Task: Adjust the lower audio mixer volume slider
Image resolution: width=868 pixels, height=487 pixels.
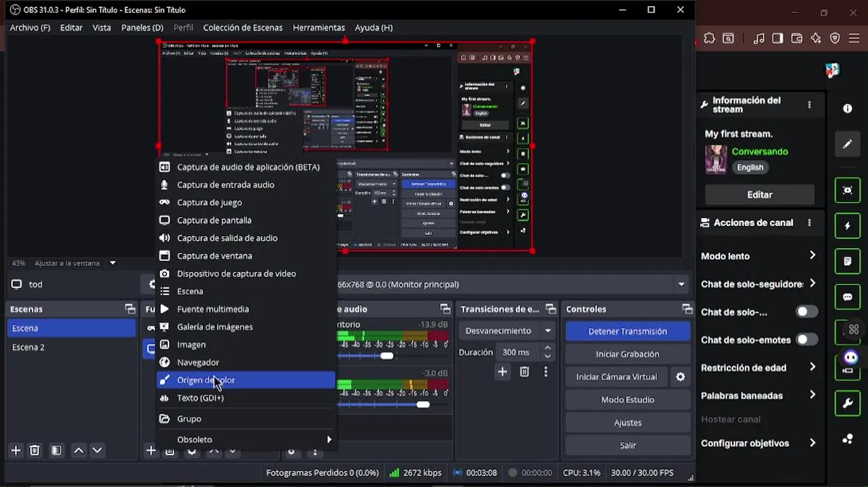Action: 423,404
